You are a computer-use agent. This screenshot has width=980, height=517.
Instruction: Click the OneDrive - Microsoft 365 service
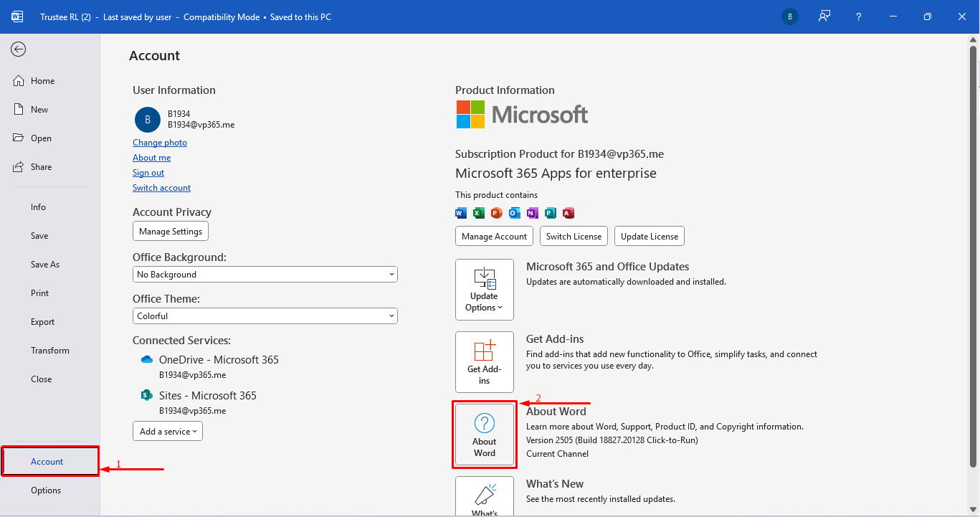219,360
